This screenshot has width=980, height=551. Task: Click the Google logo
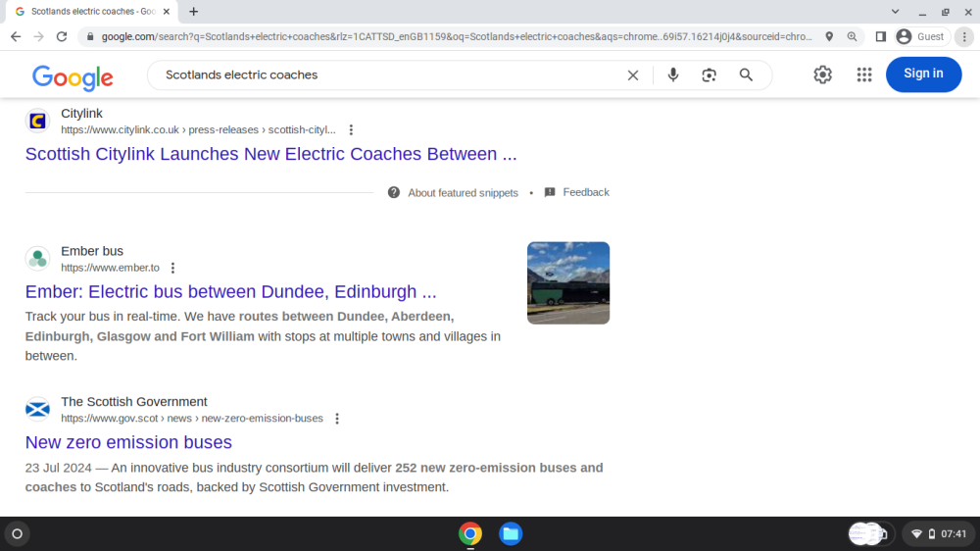[73, 76]
